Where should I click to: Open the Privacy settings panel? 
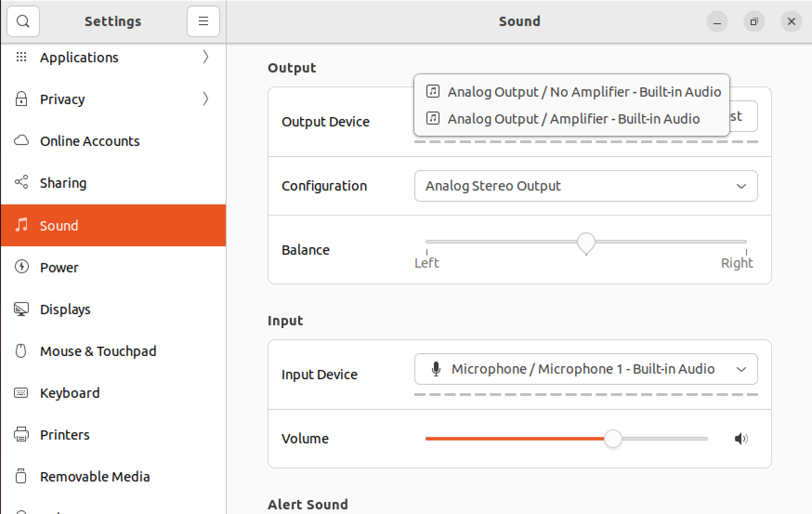click(113, 99)
